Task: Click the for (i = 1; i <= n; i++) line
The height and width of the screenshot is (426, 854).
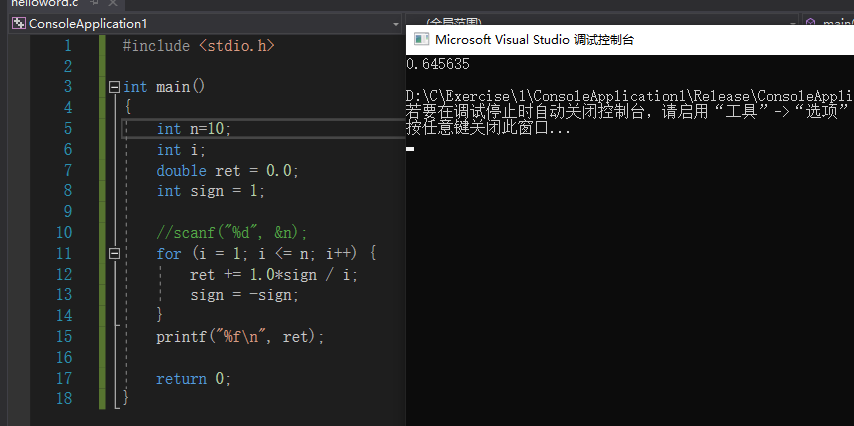Action: [x=266, y=254]
